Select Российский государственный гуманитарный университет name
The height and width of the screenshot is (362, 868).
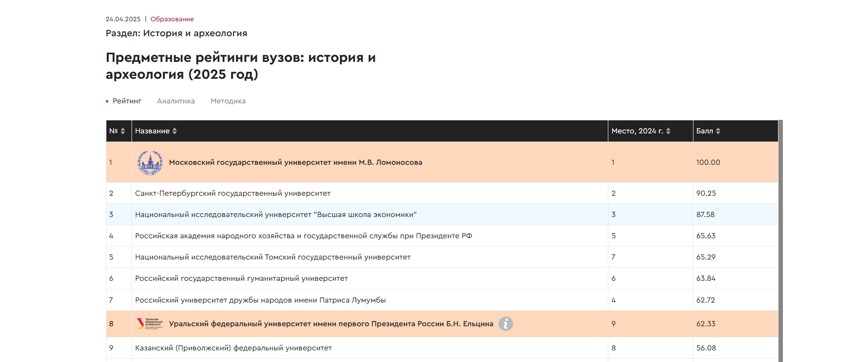pos(241,278)
